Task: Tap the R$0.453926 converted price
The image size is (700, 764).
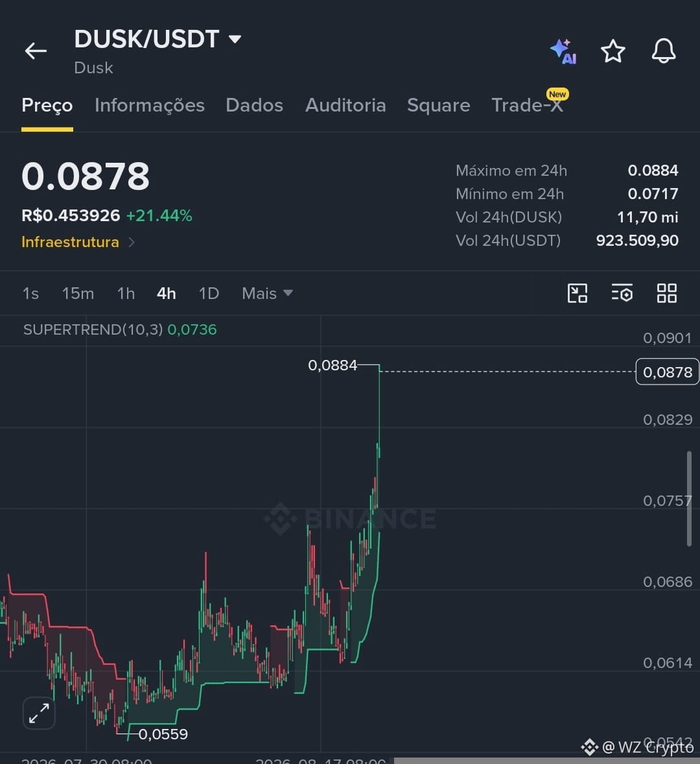Action: tap(71, 215)
